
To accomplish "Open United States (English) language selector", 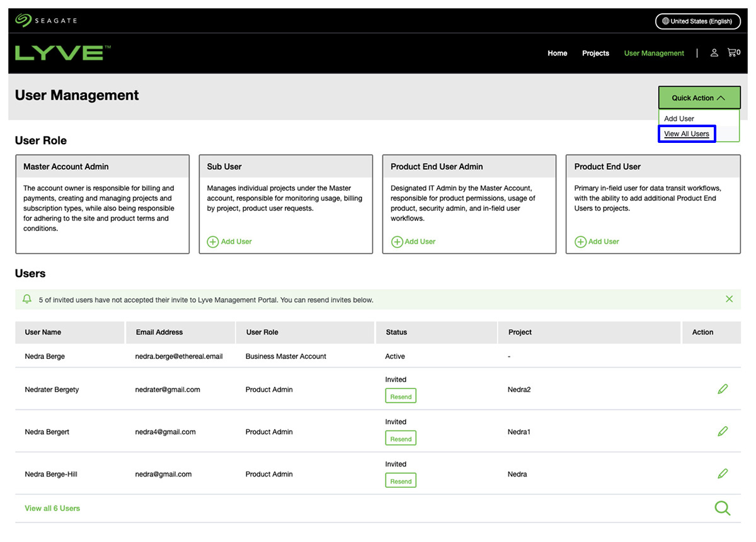I will [697, 21].
